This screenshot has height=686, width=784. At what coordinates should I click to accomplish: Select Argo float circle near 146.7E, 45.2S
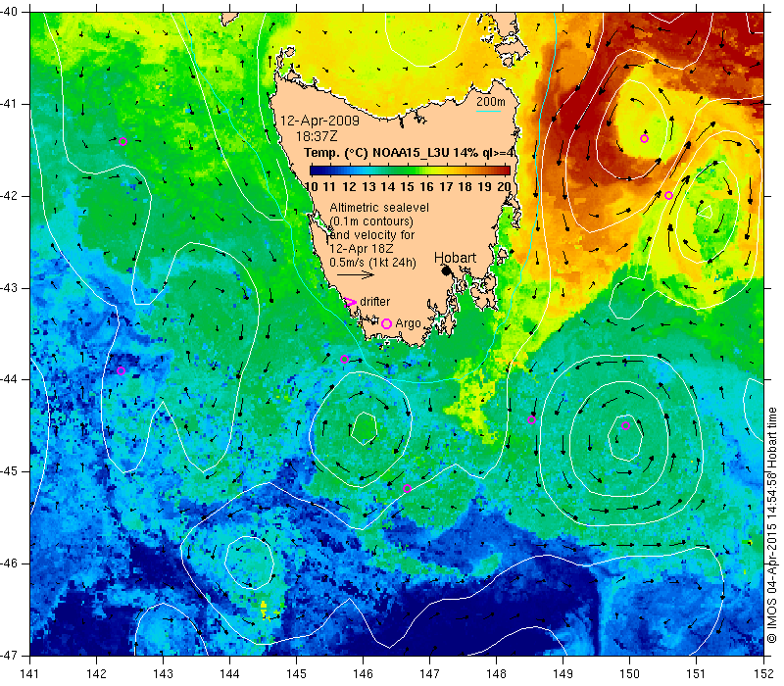[x=407, y=488]
